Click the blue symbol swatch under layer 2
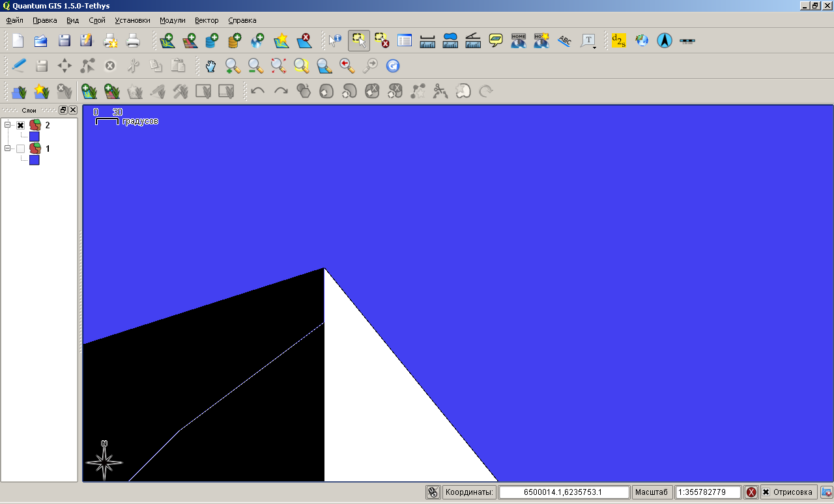The width and height of the screenshot is (834, 504). pos(35,137)
